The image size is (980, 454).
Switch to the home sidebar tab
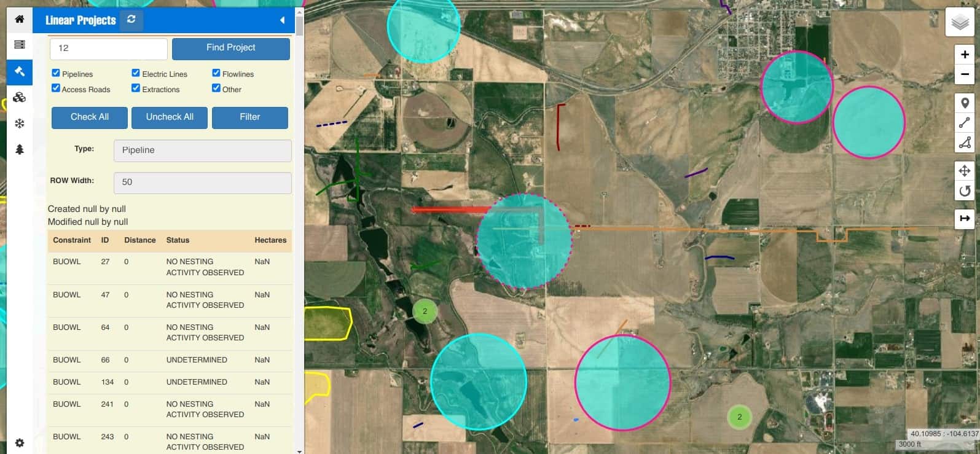[x=20, y=19]
